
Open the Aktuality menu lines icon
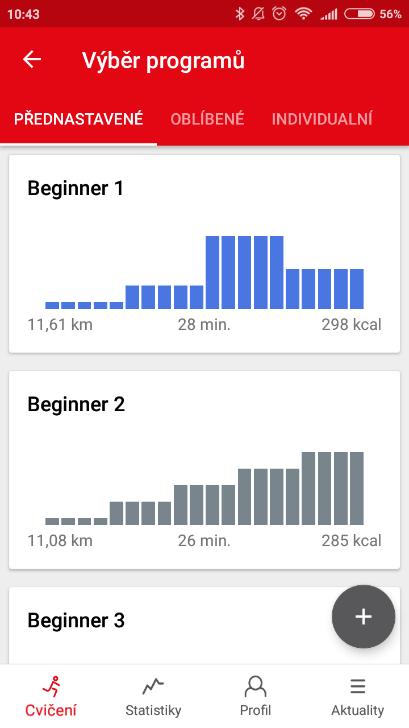357,687
